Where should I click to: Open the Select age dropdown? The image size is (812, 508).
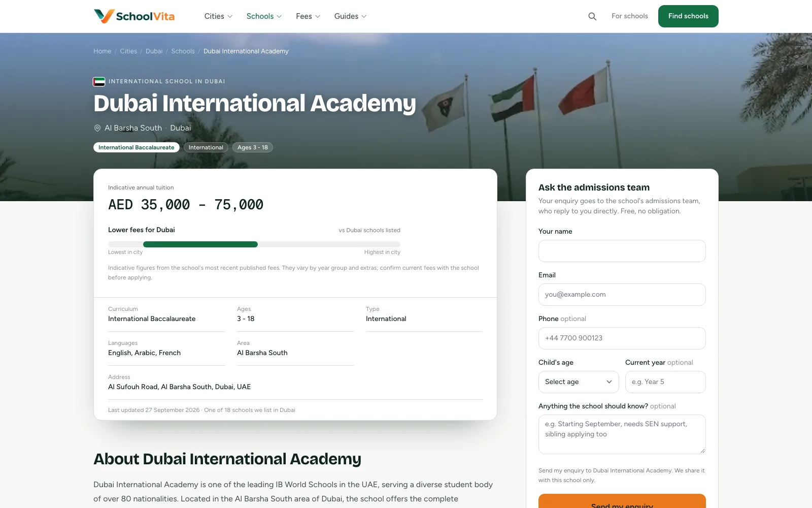pyautogui.click(x=579, y=382)
